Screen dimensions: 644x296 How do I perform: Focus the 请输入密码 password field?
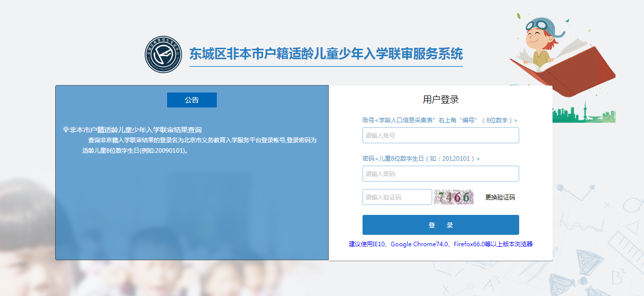tap(440, 174)
